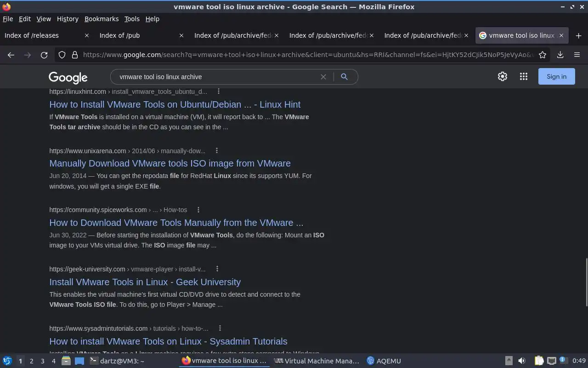Close the active Google Search tab

coord(561,35)
